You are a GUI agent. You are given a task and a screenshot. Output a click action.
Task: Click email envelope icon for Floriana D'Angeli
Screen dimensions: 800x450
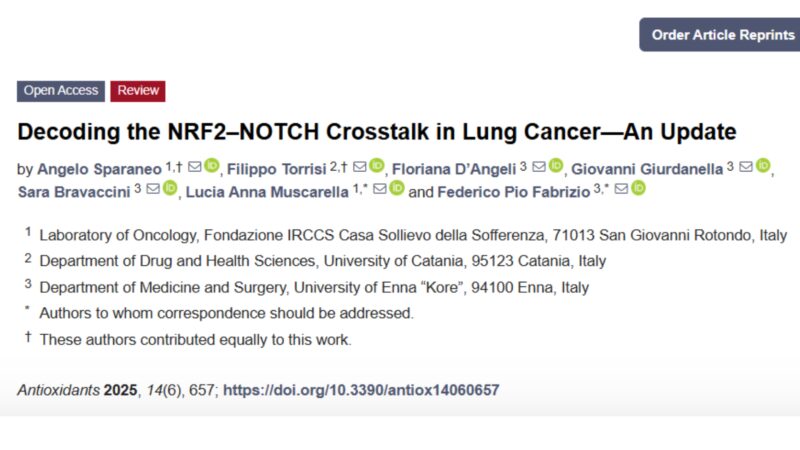539,167
